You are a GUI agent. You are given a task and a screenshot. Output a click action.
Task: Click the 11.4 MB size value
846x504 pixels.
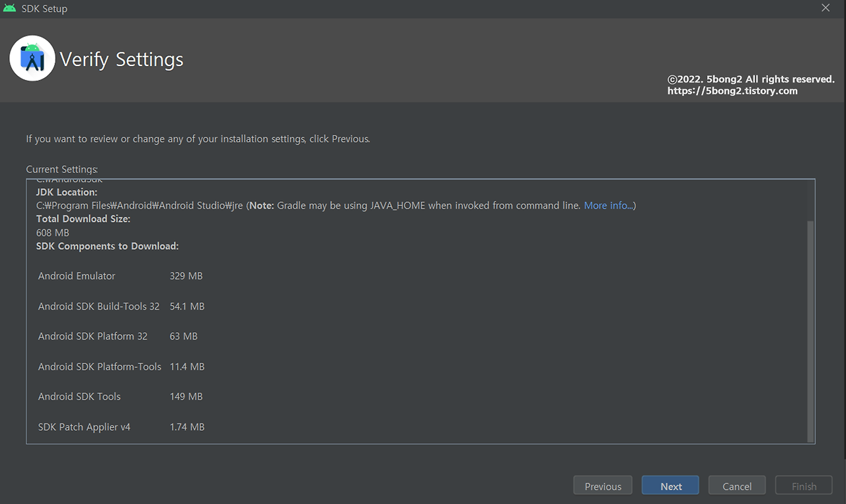tap(187, 367)
